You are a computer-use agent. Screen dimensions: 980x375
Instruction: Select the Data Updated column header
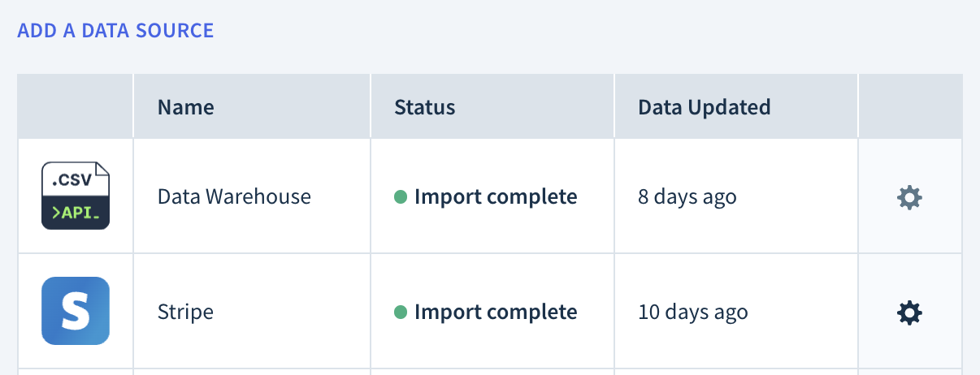click(705, 106)
